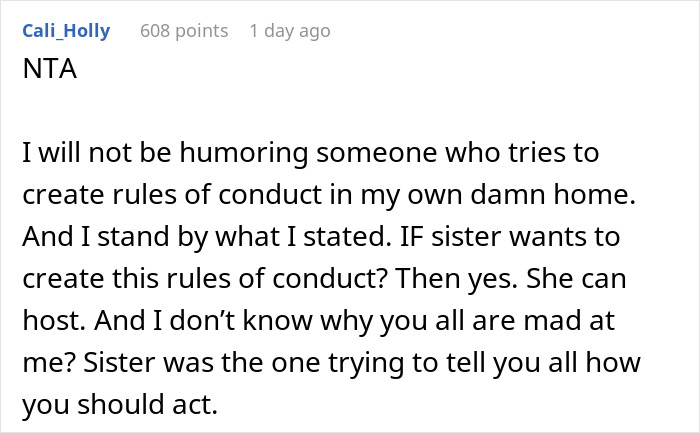Click the '1 day ago' timestamp
Screen dimensions: 700x433
point(289,31)
